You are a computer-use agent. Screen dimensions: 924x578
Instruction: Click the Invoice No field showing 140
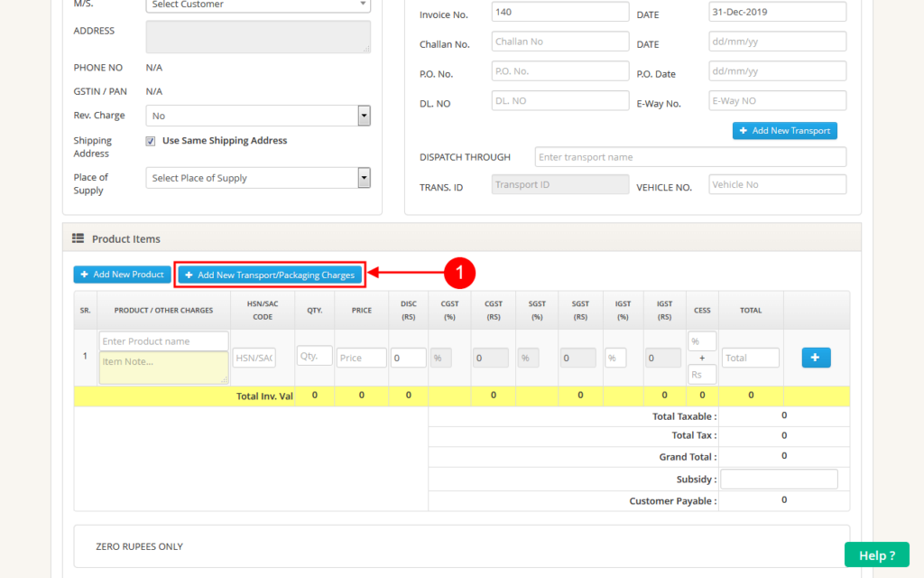pos(559,12)
